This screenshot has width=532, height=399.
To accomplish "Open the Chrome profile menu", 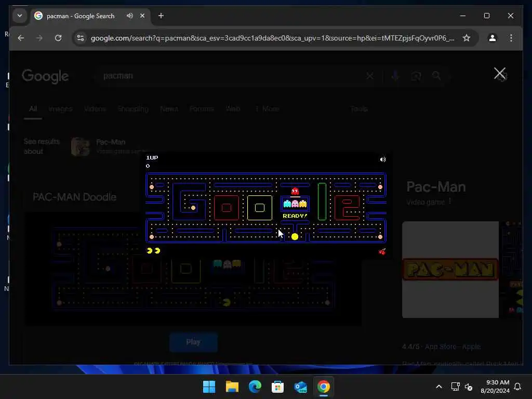I will click(493, 38).
